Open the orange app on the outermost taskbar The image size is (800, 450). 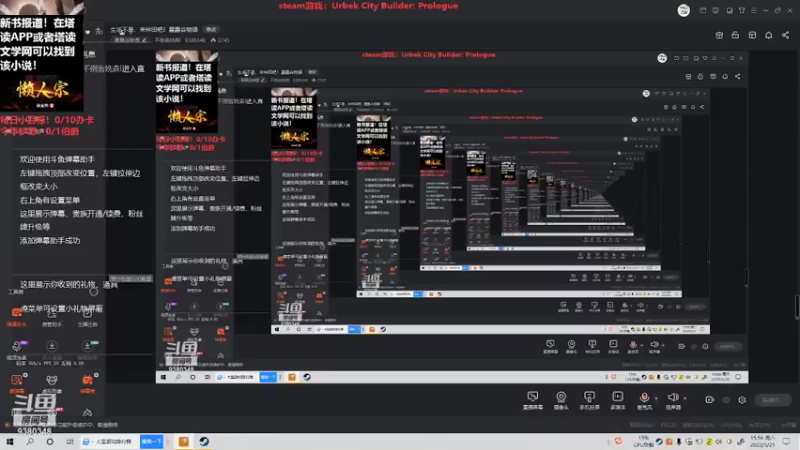click(x=184, y=441)
